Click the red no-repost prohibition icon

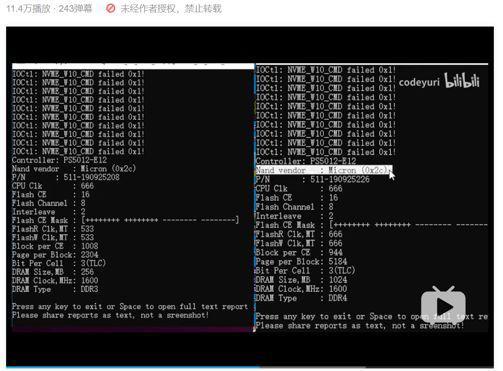tap(110, 8)
